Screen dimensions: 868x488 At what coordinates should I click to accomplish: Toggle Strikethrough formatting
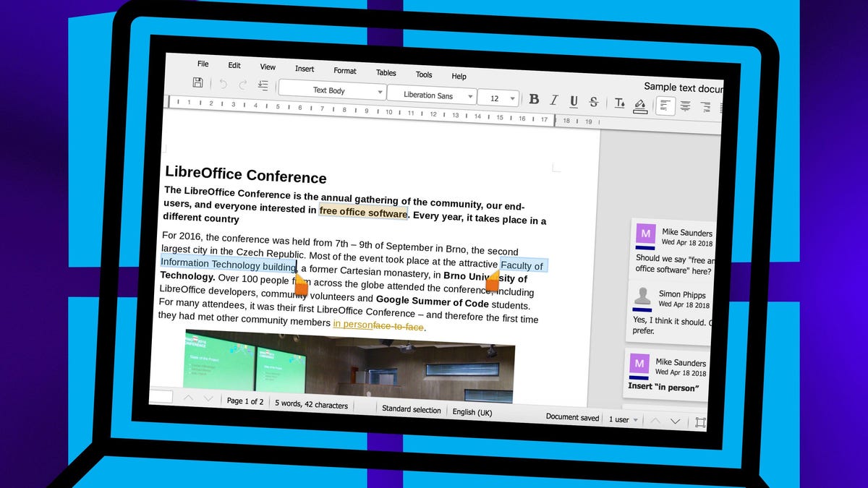(x=594, y=102)
